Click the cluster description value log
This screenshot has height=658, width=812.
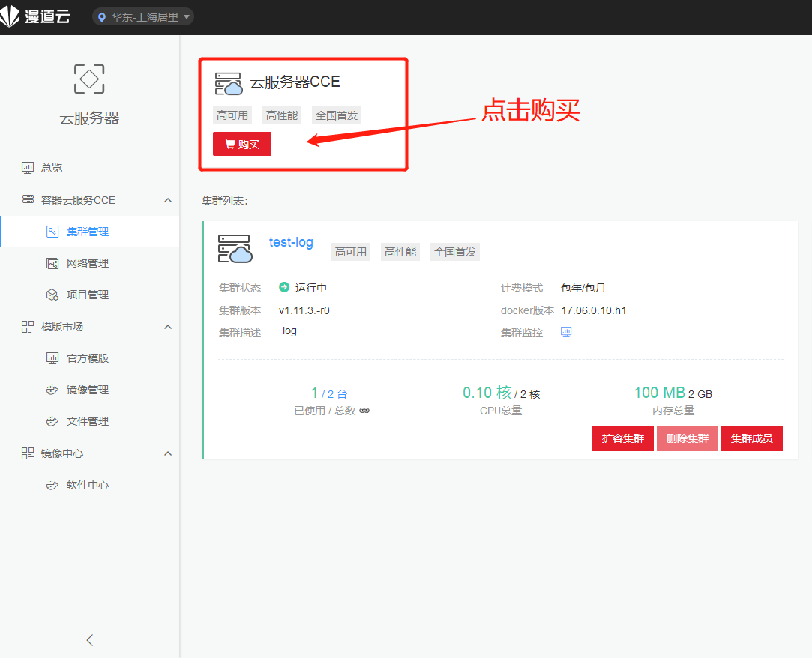[289, 330]
